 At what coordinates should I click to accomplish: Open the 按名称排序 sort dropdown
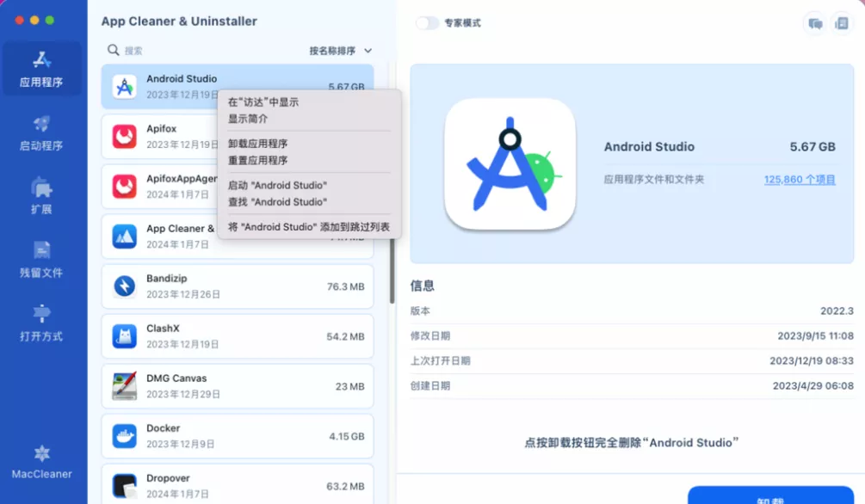[x=340, y=51]
